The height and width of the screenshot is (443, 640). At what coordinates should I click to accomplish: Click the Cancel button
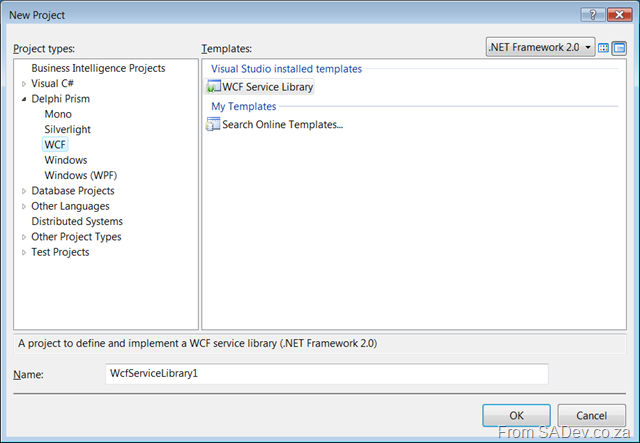click(x=591, y=416)
